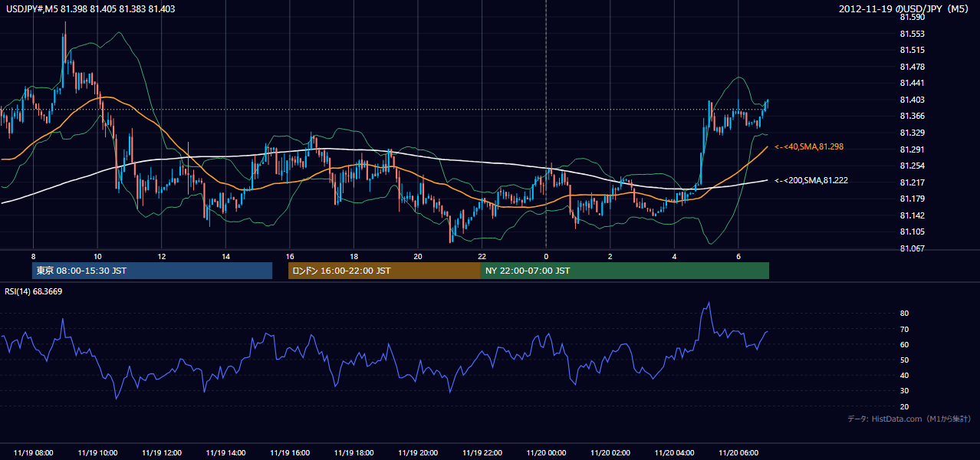Click hour tick 4 under price chart

click(674, 256)
